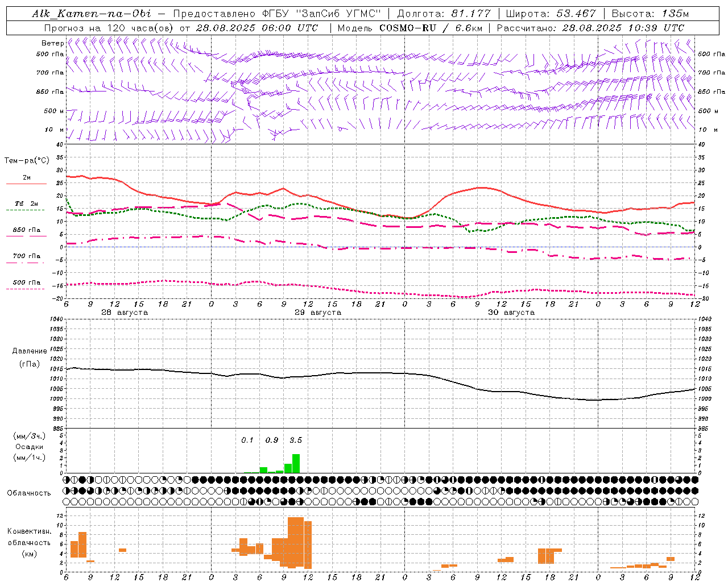Click the 29 августа date label
Viewport: 728px width, 582px height.
pyautogui.click(x=317, y=313)
